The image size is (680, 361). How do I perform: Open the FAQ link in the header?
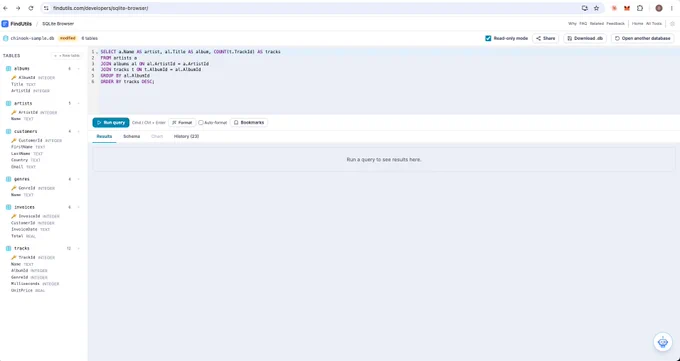[583, 24]
